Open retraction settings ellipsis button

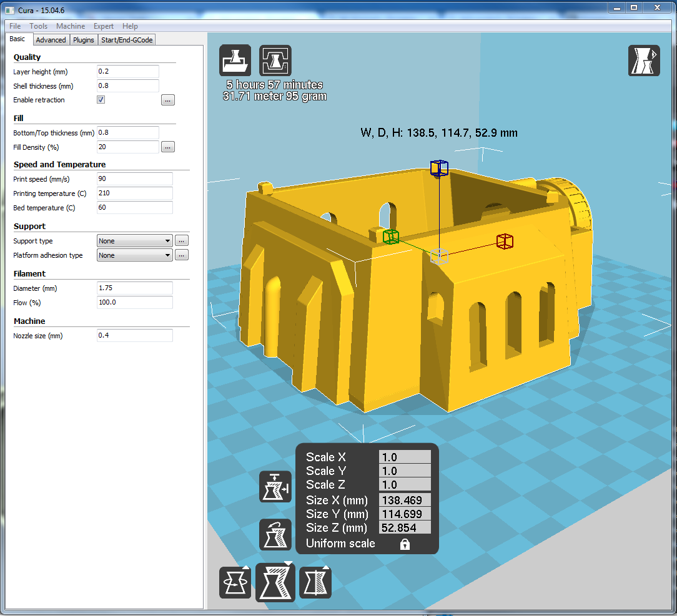[167, 100]
